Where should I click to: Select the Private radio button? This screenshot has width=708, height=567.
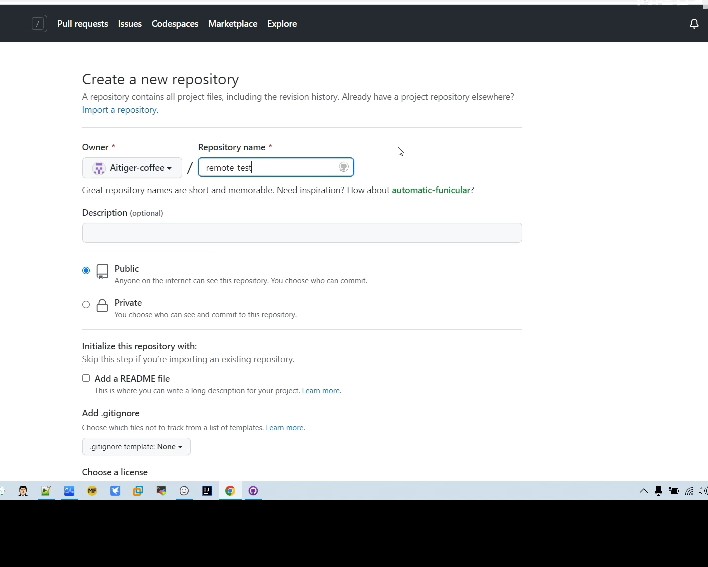pyautogui.click(x=86, y=305)
